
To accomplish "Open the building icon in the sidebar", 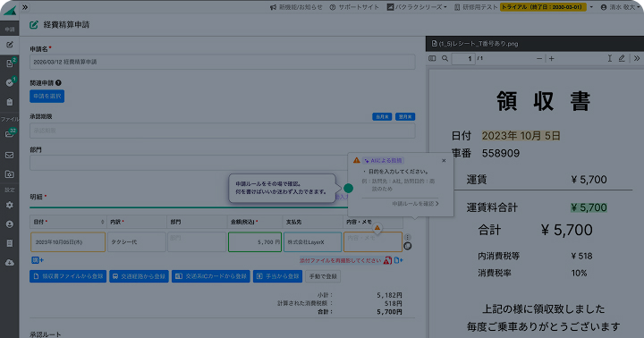I will tap(10, 243).
